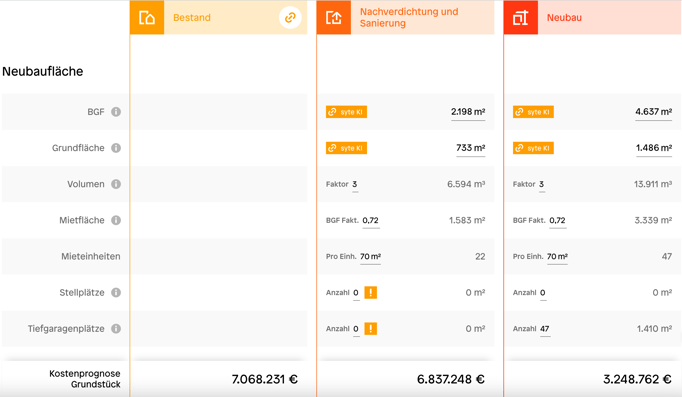Click the Mieteinheiten row label
The image size is (682, 397).
click(x=90, y=256)
